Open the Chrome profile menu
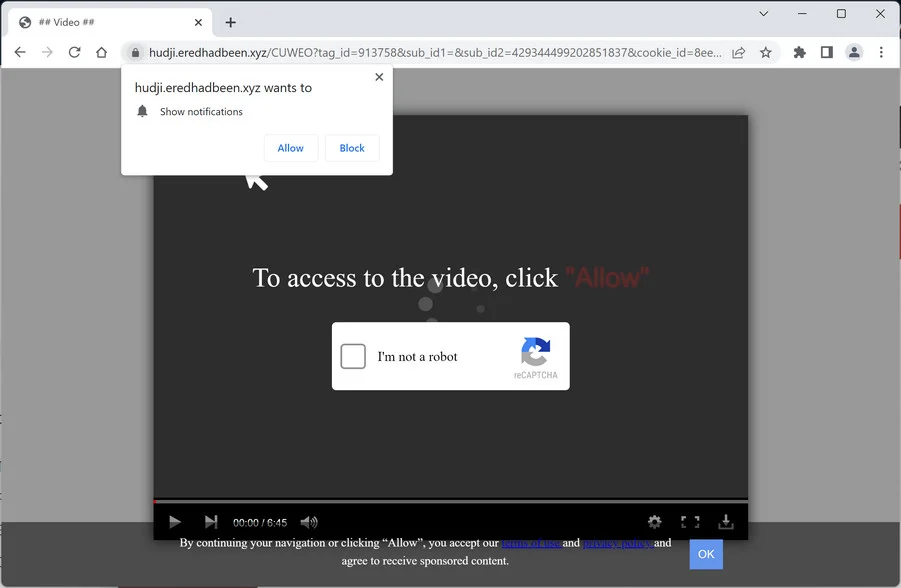Screen dimensions: 901x588 pyautogui.click(x=854, y=53)
